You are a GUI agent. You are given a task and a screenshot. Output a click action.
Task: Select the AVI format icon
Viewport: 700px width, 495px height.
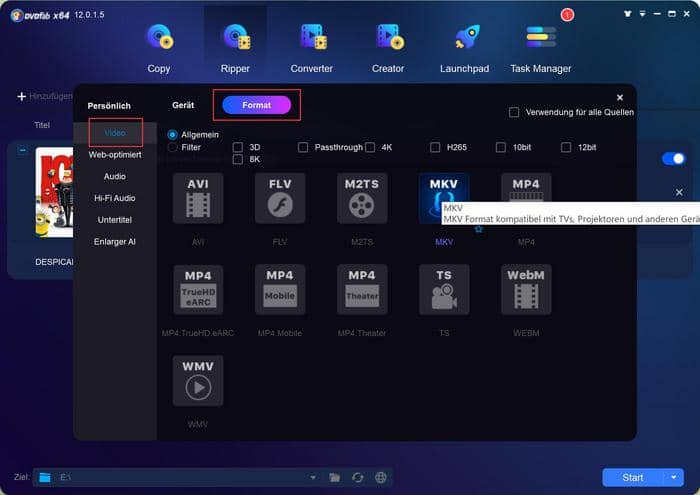click(x=198, y=198)
